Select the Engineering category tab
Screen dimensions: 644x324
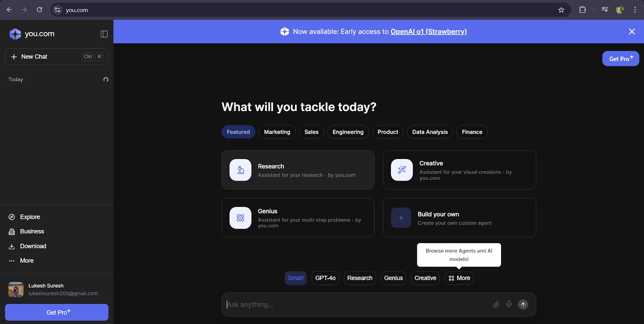(x=348, y=132)
